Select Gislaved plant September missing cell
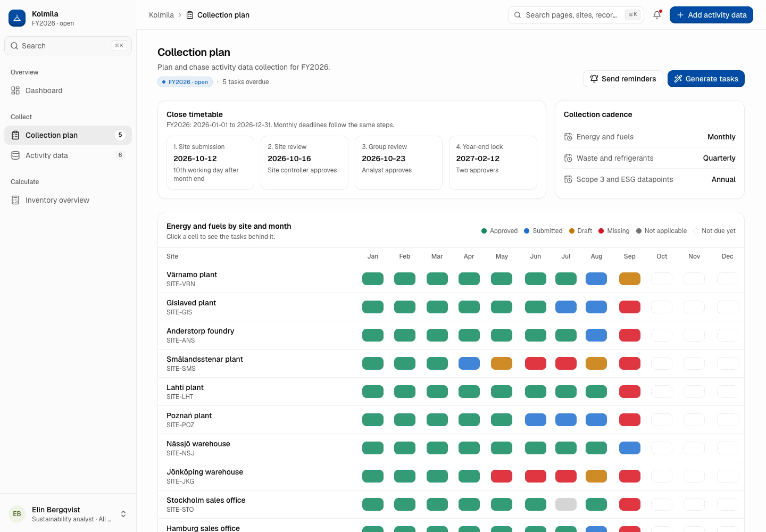This screenshot has width=766, height=532. (630, 307)
